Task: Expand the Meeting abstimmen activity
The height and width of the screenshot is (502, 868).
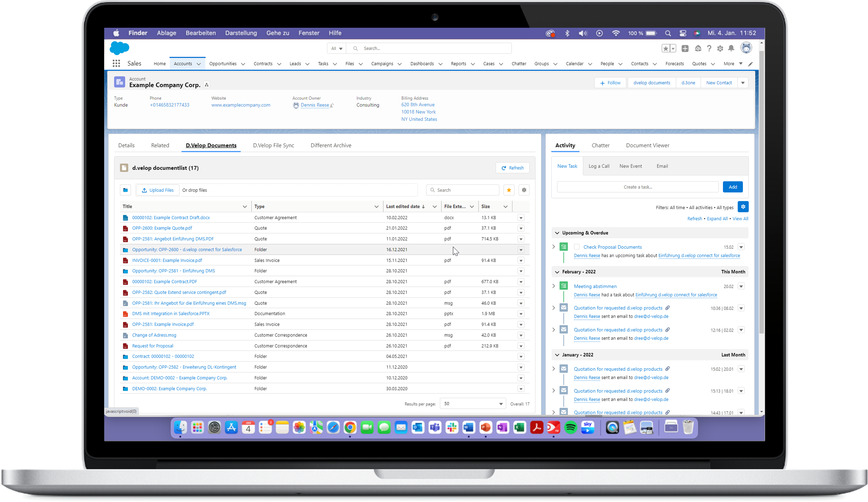Action: pos(553,286)
